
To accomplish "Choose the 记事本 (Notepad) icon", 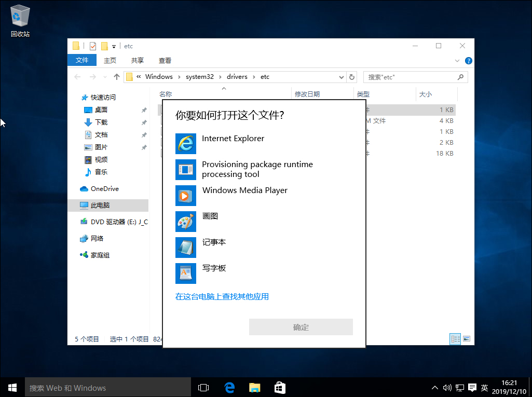I will 185,248.
